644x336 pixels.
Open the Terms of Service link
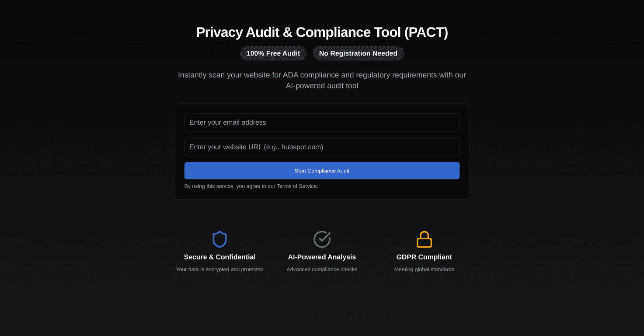pyautogui.click(x=297, y=186)
